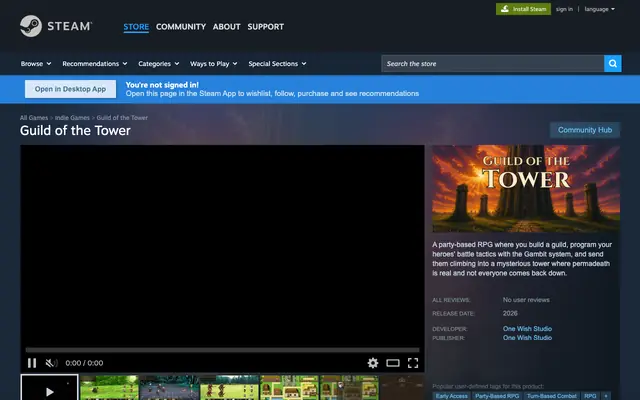Unmute the video sound
The image size is (640, 400).
click(x=51, y=363)
